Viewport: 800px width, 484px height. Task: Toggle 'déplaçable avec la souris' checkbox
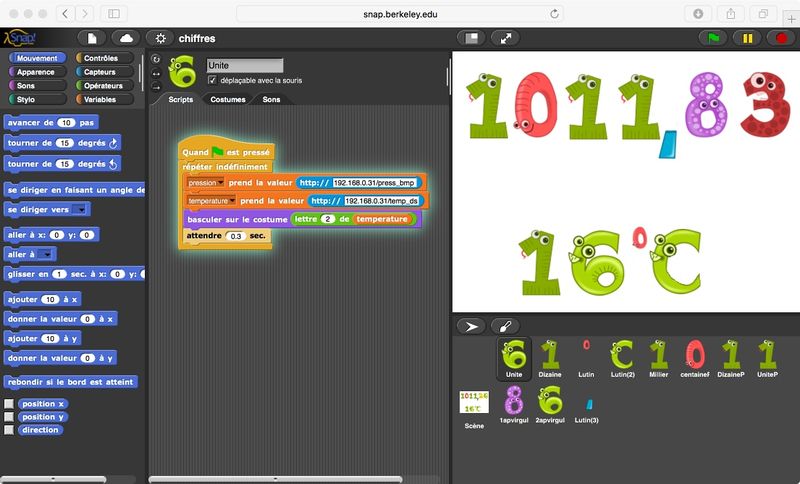(x=212, y=80)
